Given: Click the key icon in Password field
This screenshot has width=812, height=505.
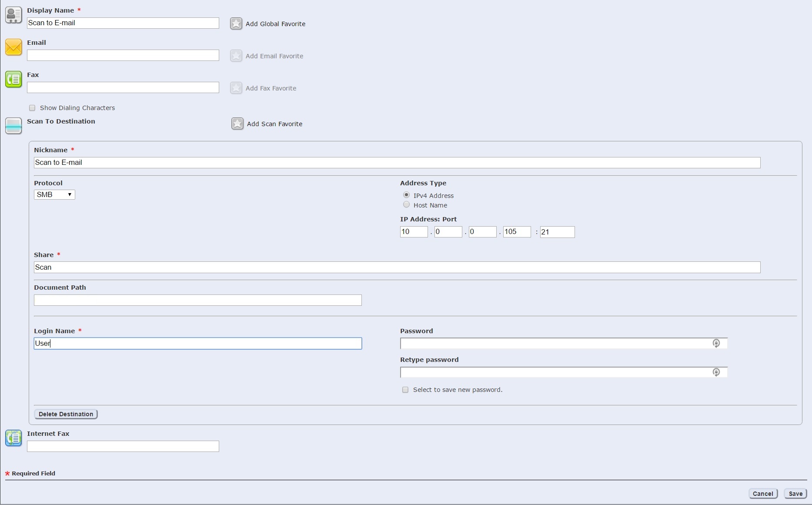Looking at the screenshot, I should (716, 344).
